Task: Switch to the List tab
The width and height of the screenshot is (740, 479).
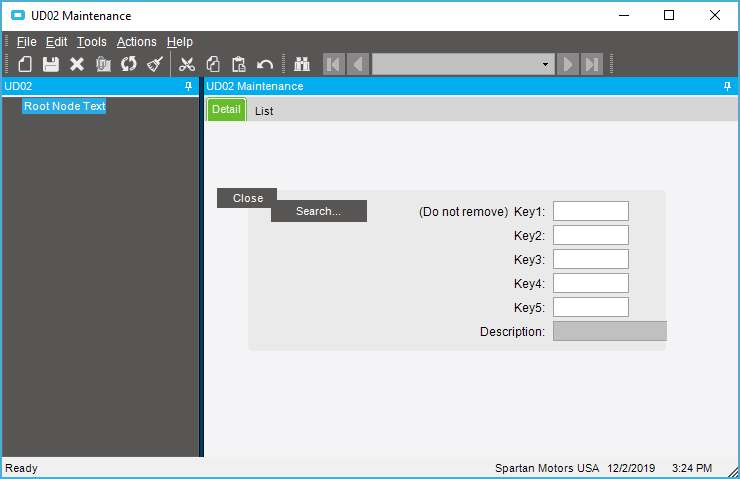Action: click(x=264, y=111)
